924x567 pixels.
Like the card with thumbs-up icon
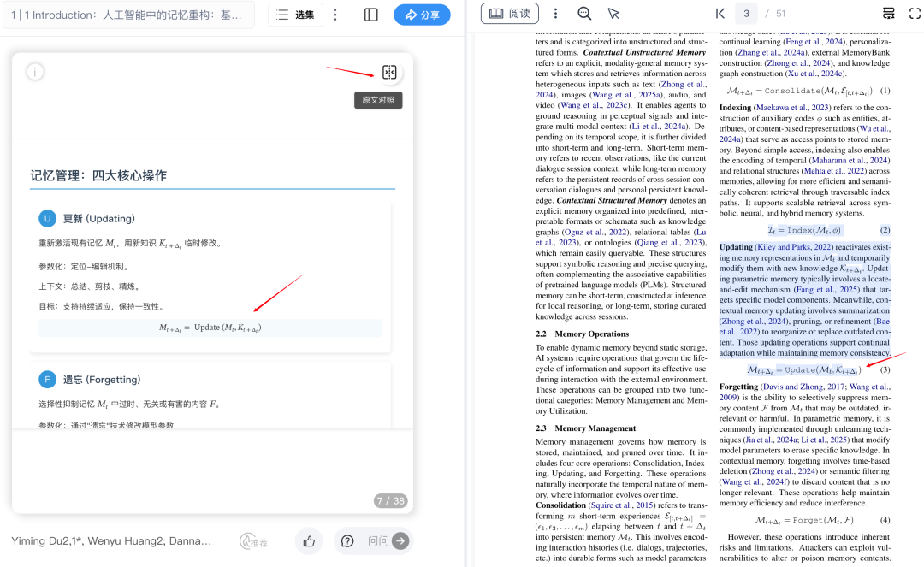click(x=309, y=541)
